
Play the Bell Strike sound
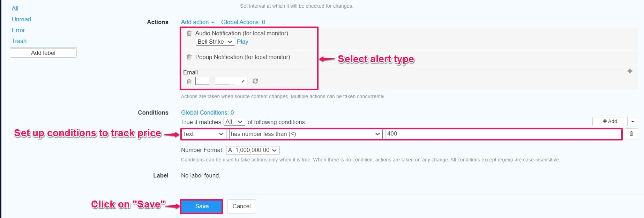[242, 42]
